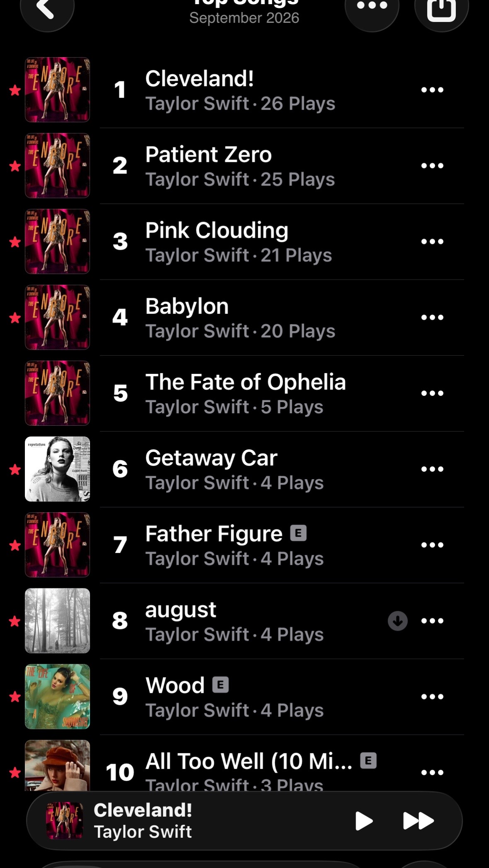Open more options for Babylon
The width and height of the screenshot is (489, 868).
(x=432, y=317)
